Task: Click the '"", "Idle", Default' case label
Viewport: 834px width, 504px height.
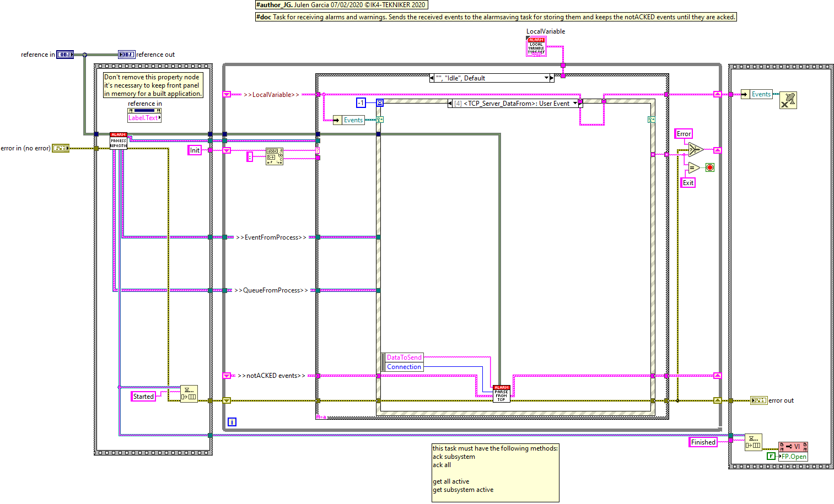Action: (461, 78)
